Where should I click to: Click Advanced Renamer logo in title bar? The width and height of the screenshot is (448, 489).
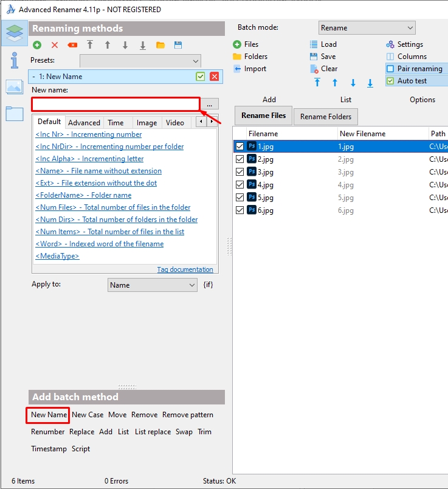click(x=11, y=9)
